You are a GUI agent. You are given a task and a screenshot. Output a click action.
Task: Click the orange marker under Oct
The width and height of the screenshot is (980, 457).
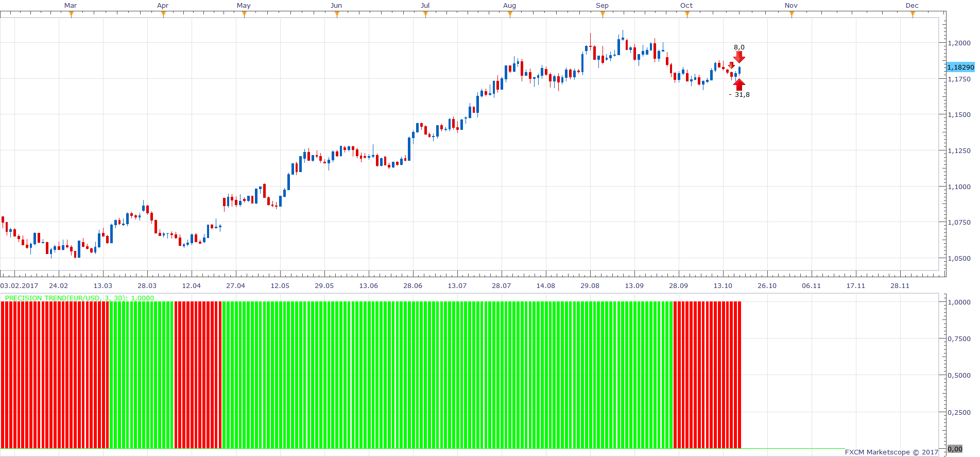(687, 14)
